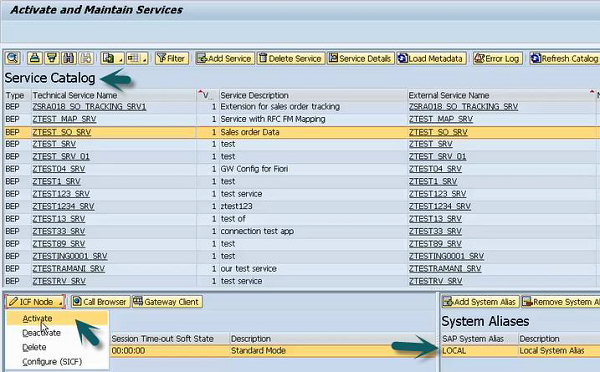Select the 'Local System Alias' description cell

(x=559, y=351)
